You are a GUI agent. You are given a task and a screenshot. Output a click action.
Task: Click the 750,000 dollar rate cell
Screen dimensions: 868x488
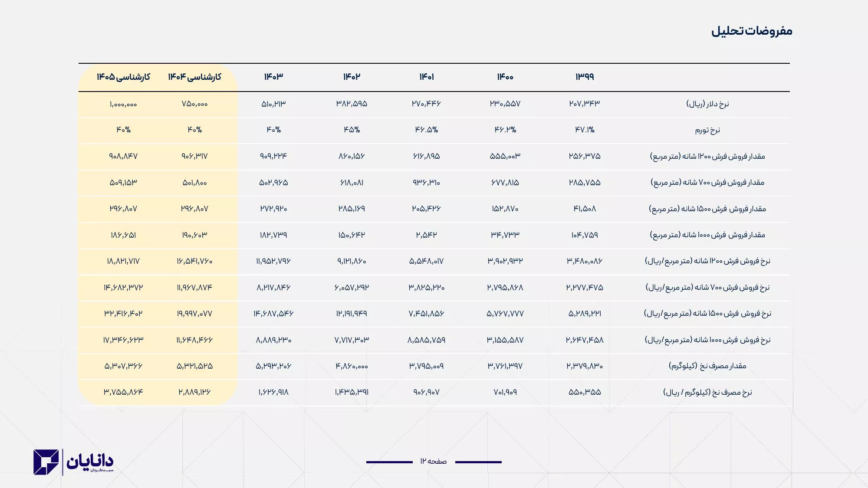point(194,104)
